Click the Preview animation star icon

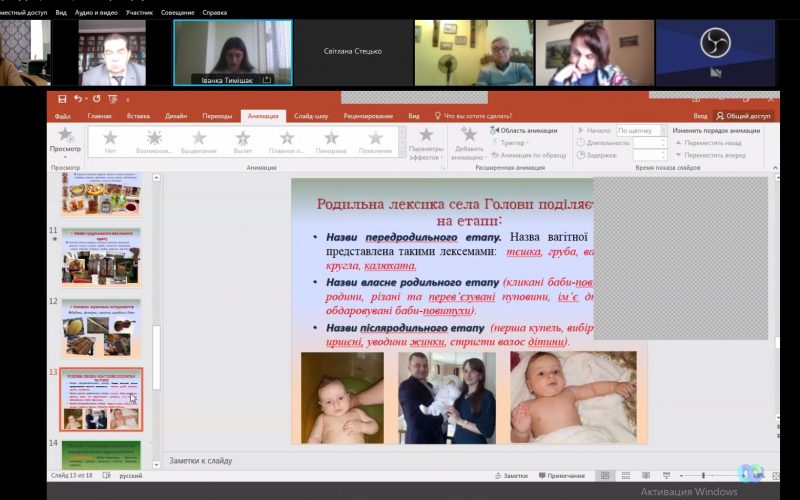[x=65, y=135]
